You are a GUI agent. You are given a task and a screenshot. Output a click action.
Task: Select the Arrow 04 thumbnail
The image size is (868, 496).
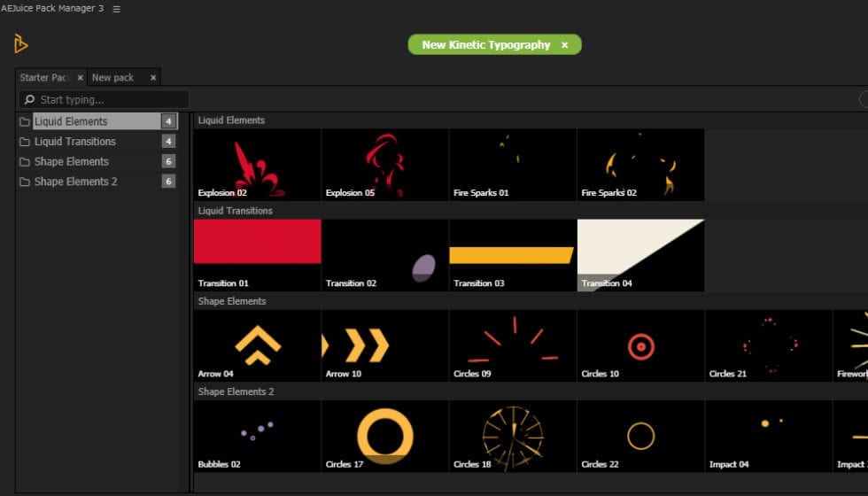pos(258,345)
